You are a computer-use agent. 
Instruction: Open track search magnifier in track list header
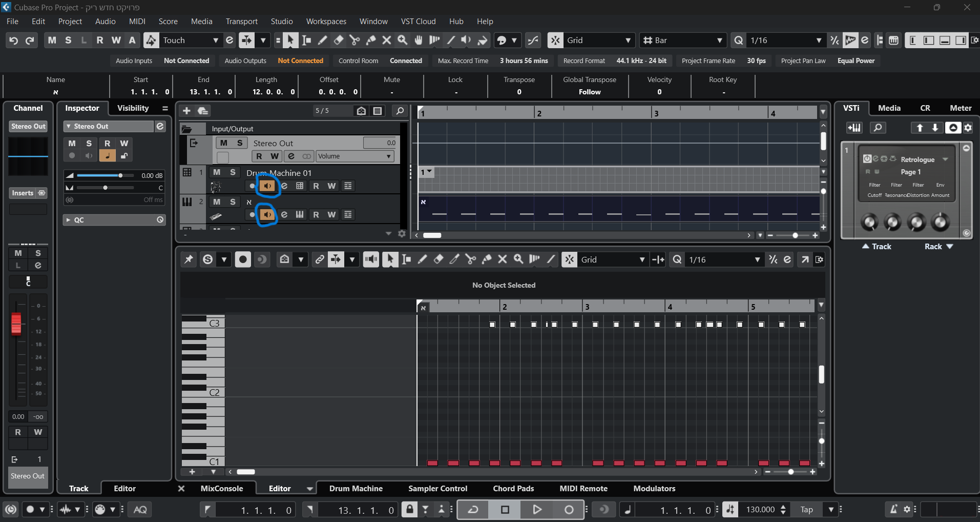tap(400, 111)
